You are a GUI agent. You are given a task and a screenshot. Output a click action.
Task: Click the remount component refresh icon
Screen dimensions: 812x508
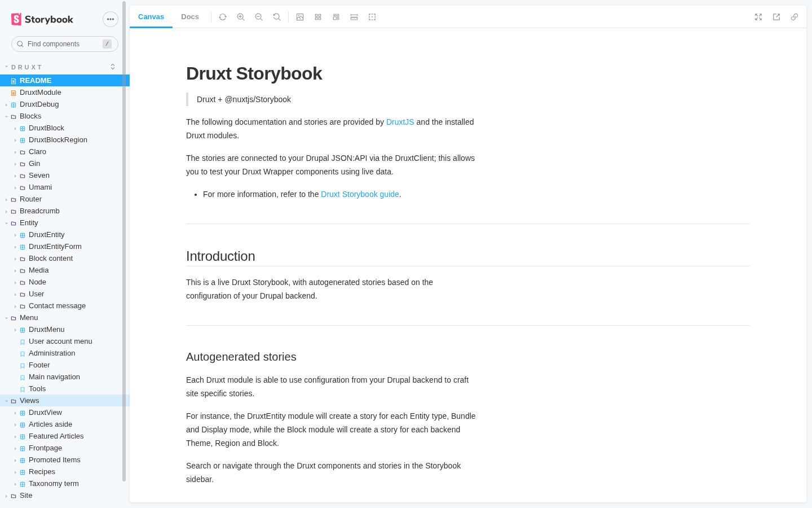[223, 17]
